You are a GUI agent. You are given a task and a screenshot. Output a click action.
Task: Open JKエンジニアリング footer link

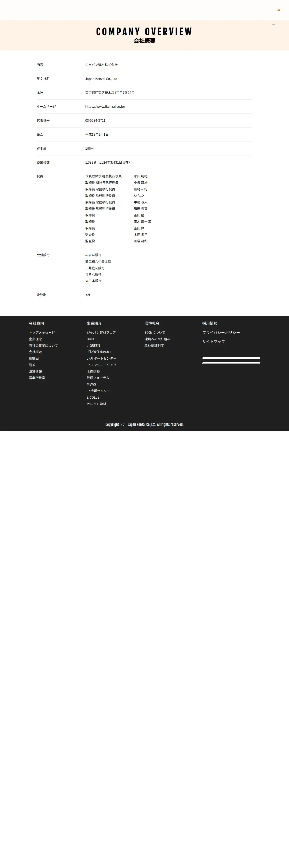point(102,365)
